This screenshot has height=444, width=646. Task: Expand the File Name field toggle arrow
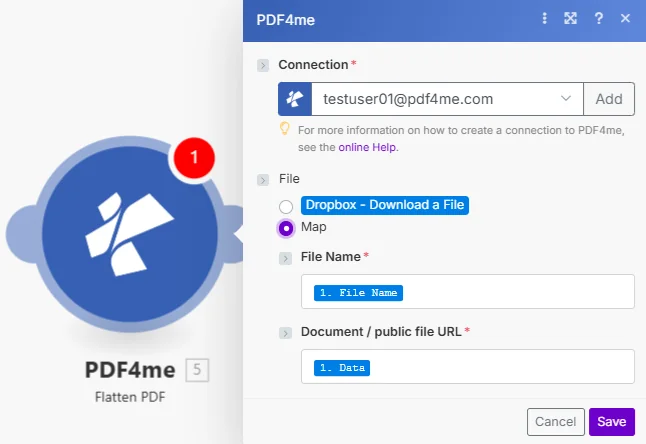click(285, 258)
